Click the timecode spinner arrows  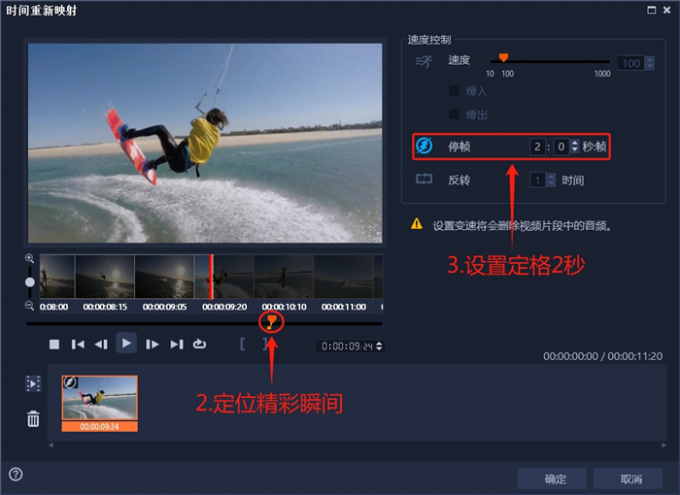click(x=379, y=346)
